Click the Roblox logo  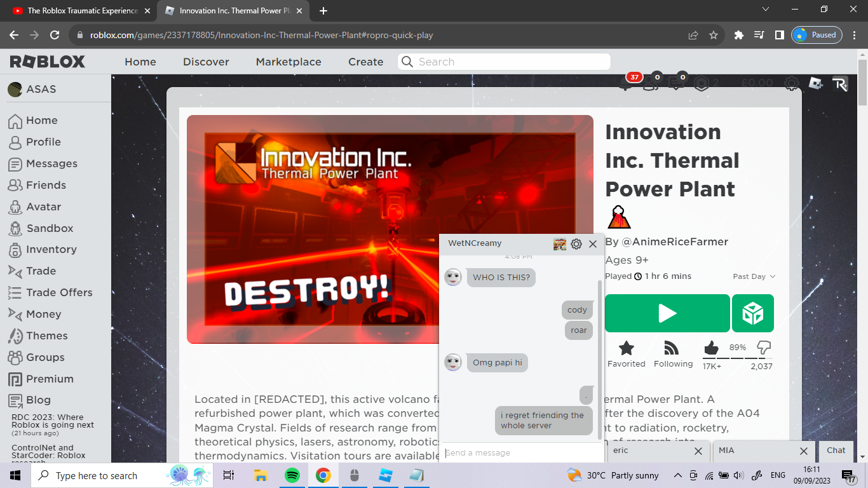[x=47, y=62]
